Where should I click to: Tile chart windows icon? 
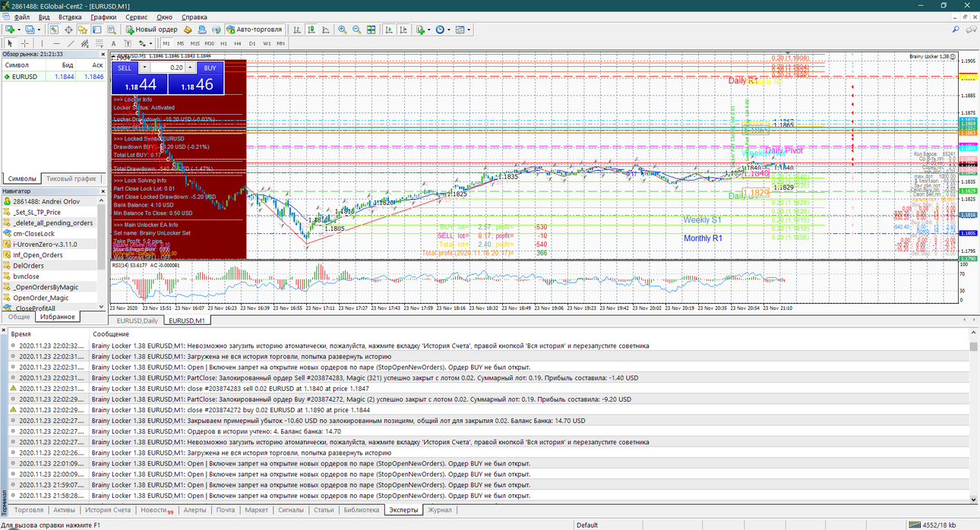click(x=371, y=30)
